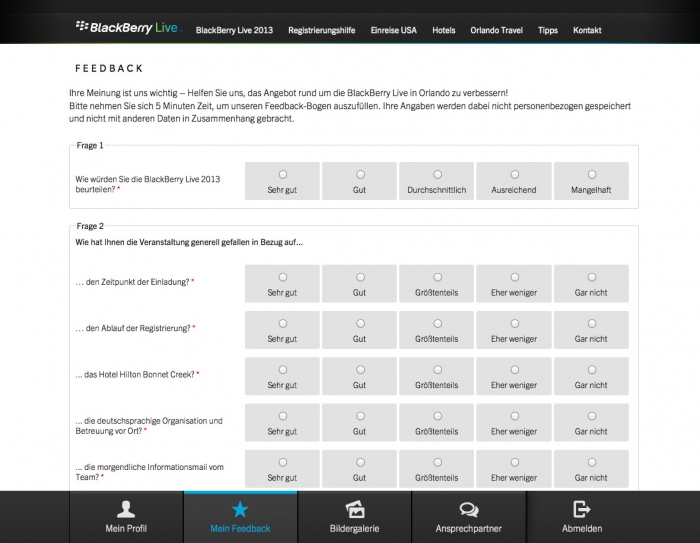Select Eher weniger for morgendliche Informationsmail
This screenshot has width=700, height=543.
pos(515,462)
